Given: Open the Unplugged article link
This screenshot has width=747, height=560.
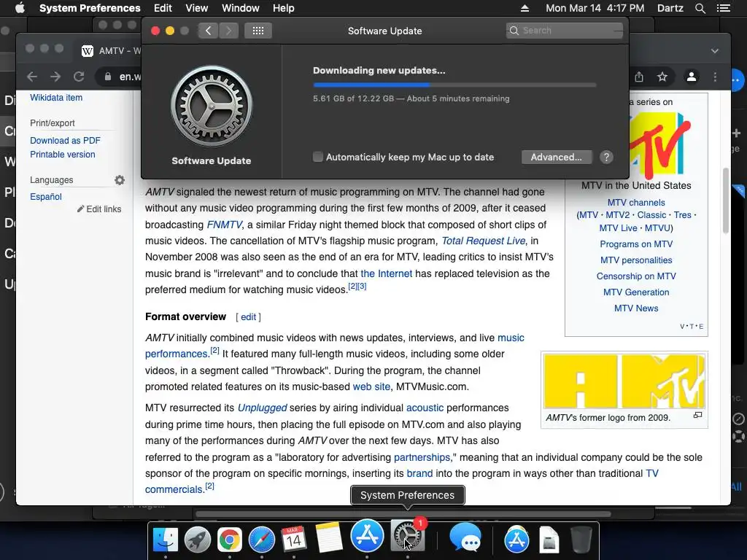Looking at the screenshot, I should pyautogui.click(x=262, y=408).
